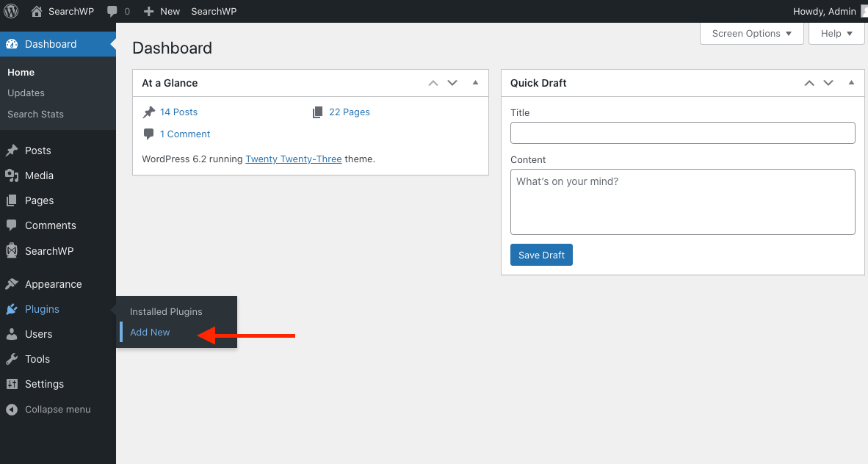This screenshot has width=868, height=464.
Task: Expand the Screen Options dropdown
Action: [751, 34]
